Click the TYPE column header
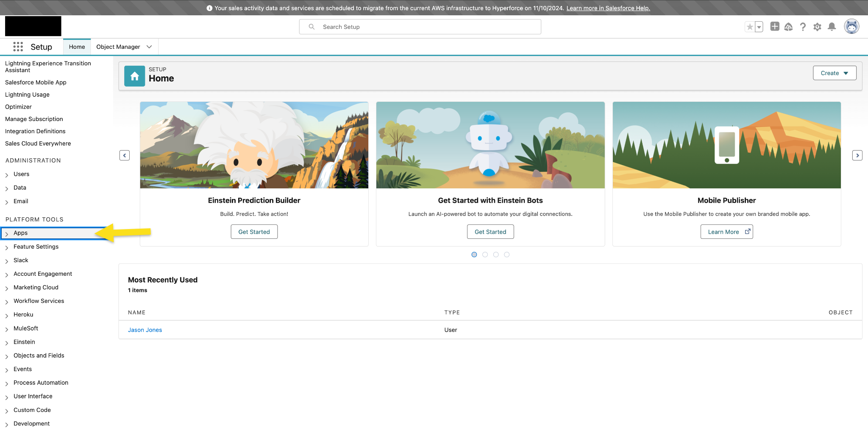 pos(452,313)
